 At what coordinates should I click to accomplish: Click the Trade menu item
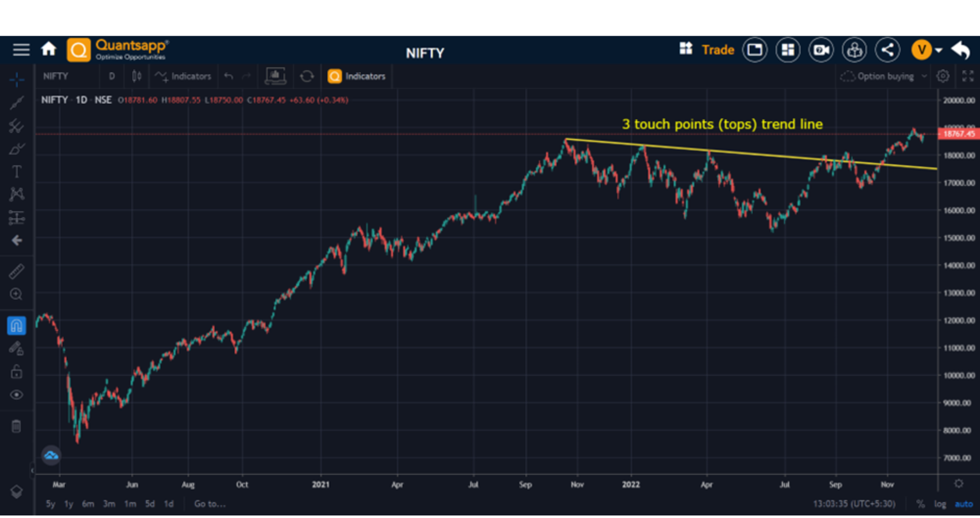[x=717, y=50]
